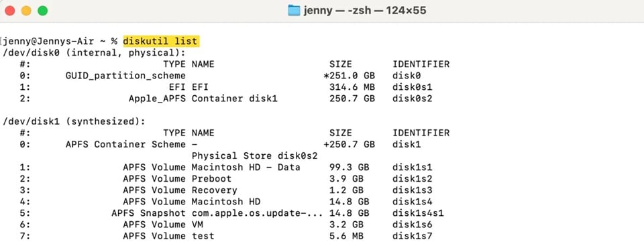Click the blue folder icon in title bar
The height and width of the screenshot is (246, 644).
294,10
